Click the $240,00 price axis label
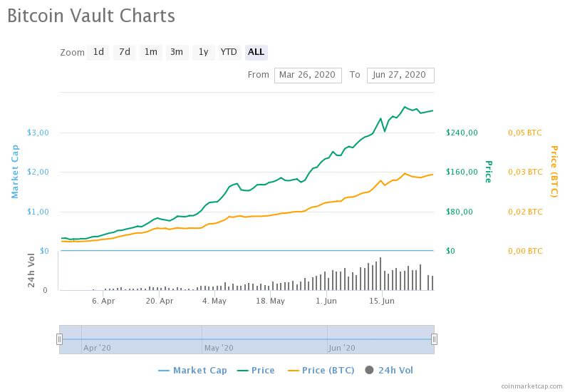 462,133
